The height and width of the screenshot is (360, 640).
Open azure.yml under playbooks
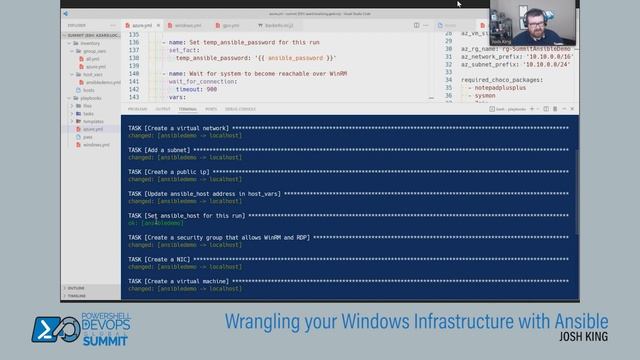(93, 129)
